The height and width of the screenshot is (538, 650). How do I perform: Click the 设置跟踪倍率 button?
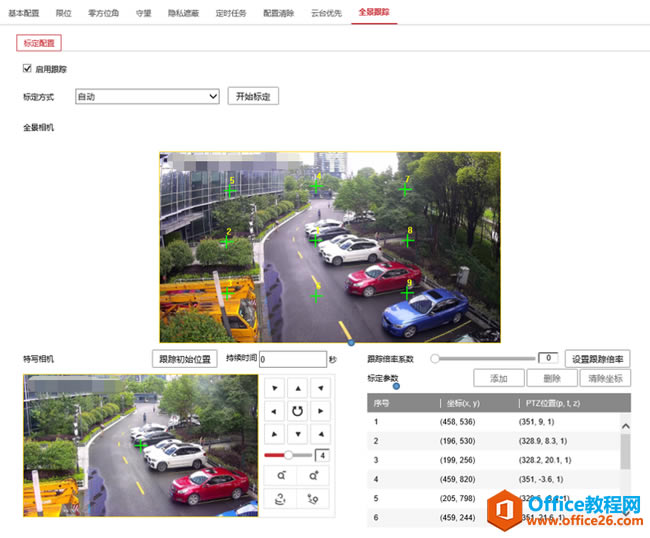597,359
